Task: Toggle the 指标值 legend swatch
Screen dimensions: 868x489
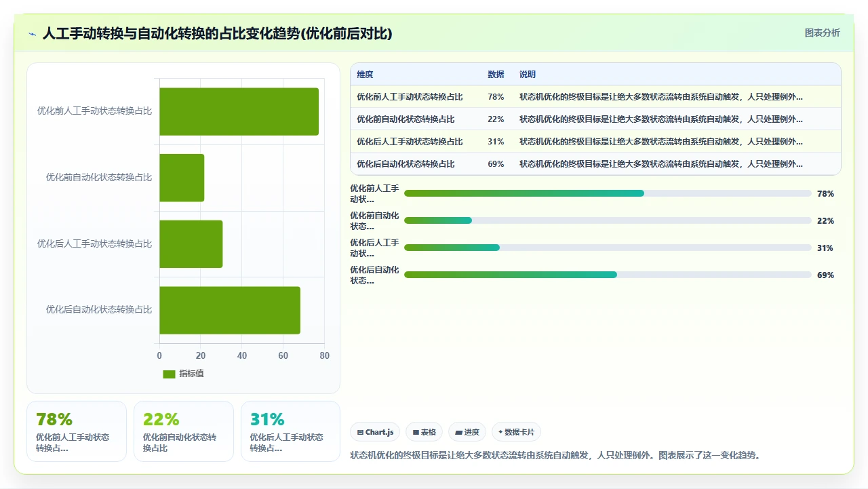Action: pyautogui.click(x=169, y=374)
